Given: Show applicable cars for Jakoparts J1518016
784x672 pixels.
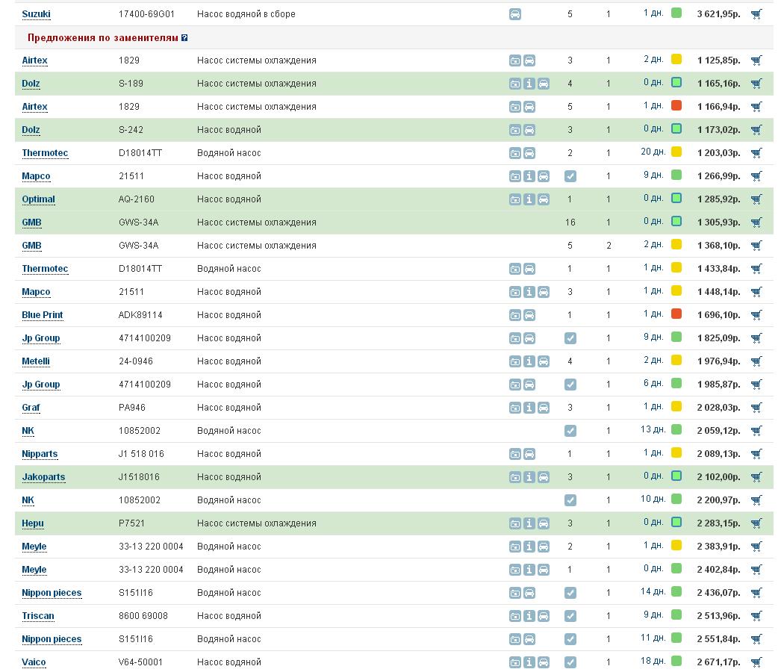Looking at the screenshot, I should click(x=544, y=478).
